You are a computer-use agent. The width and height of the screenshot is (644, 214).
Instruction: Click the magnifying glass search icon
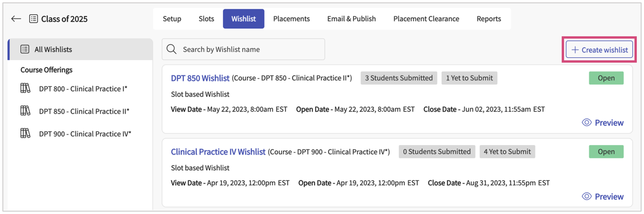point(171,49)
